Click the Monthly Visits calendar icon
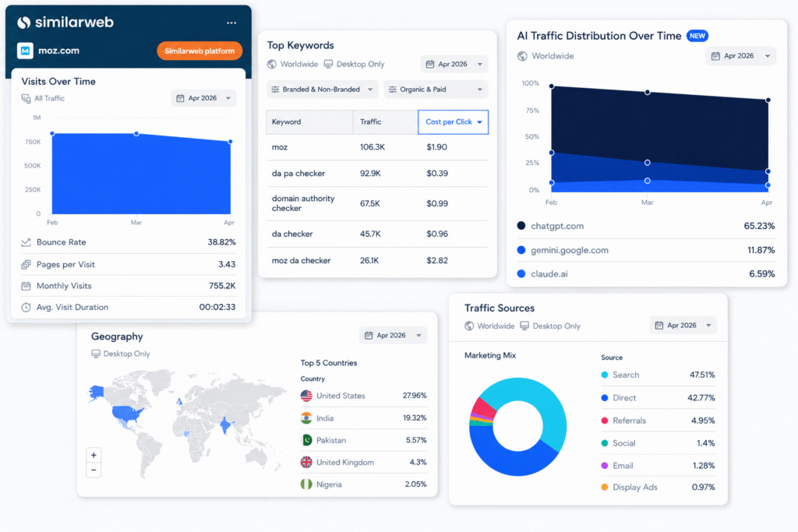 coord(26,286)
